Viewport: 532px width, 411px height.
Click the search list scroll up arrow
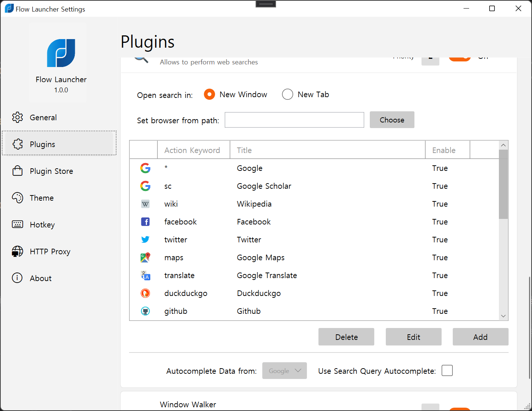(x=503, y=145)
